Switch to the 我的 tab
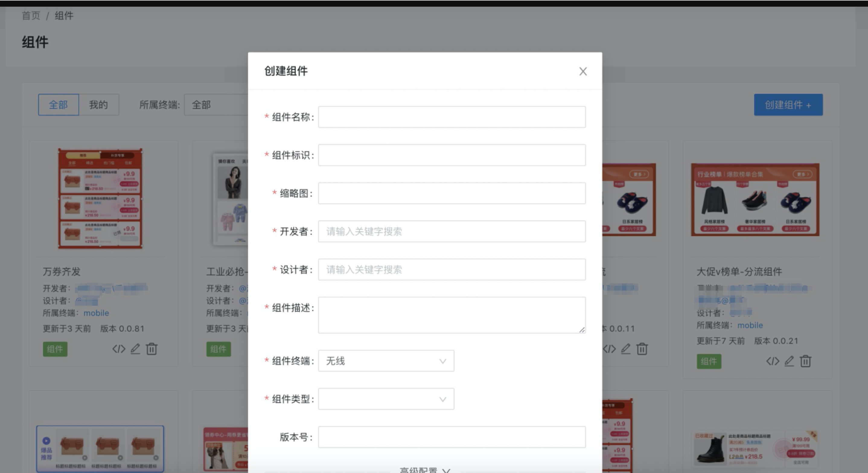 (98, 105)
